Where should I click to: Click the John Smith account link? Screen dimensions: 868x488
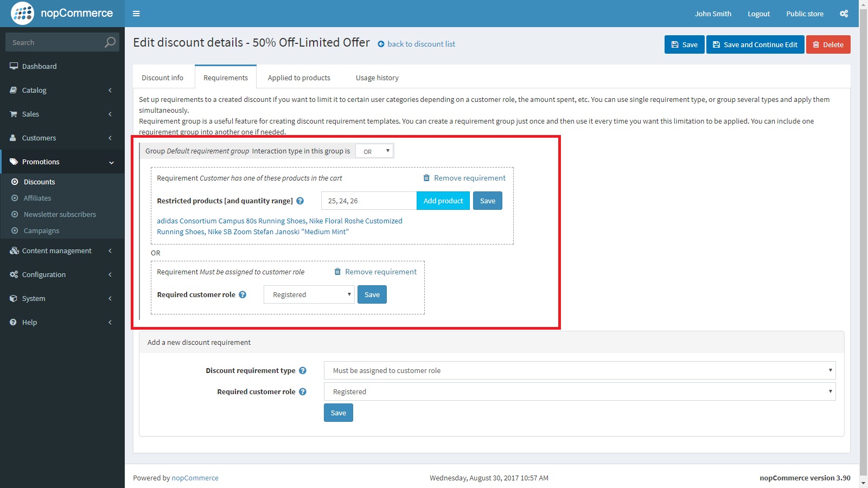coord(713,14)
